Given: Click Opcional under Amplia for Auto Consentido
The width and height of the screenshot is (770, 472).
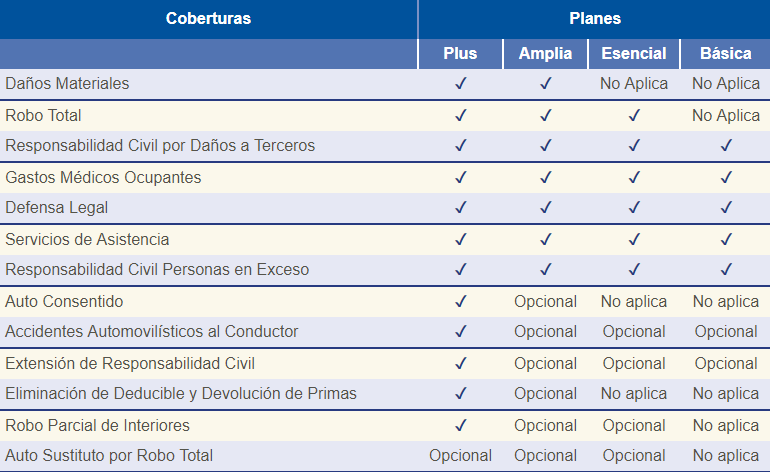Looking at the screenshot, I should (x=546, y=302).
